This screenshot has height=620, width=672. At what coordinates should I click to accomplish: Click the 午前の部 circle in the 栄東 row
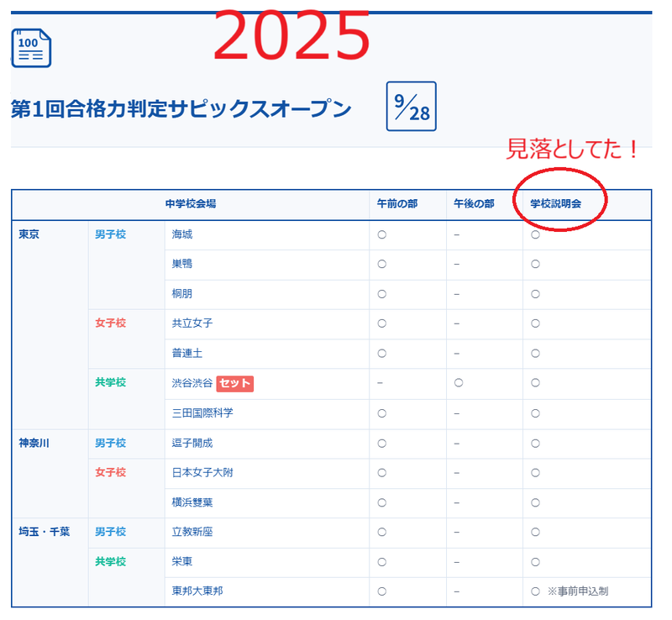pos(381,561)
